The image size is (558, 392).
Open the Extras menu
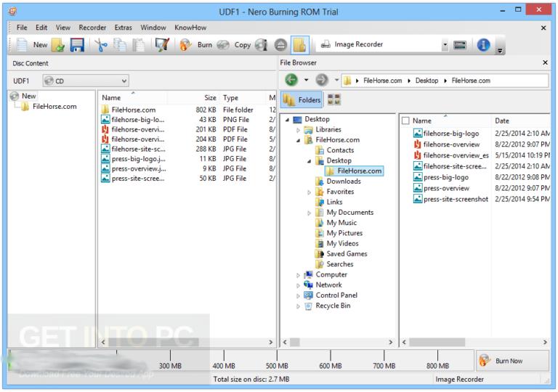click(123, 28)
